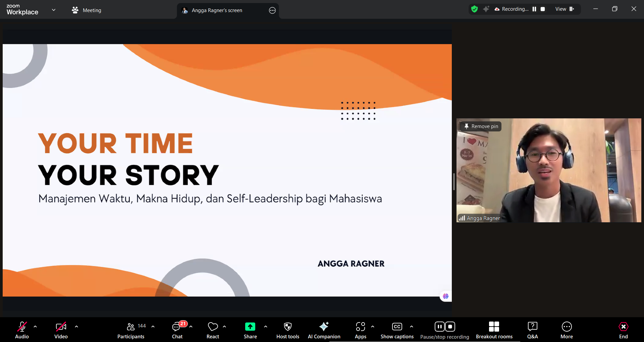Expand audio options arrow next to Audio
This screenshot has width=644, height=342.
[35, 326]
